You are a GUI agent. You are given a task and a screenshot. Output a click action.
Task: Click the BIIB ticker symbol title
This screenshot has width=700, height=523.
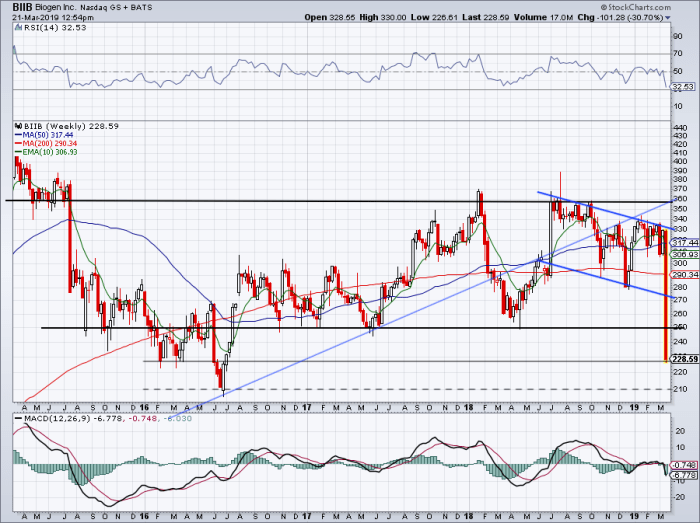tap(22, 7)
